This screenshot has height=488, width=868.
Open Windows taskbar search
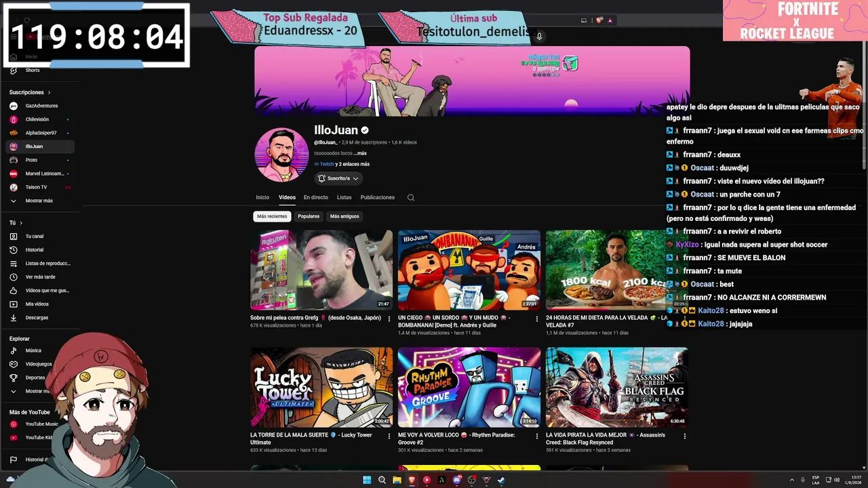382,480
